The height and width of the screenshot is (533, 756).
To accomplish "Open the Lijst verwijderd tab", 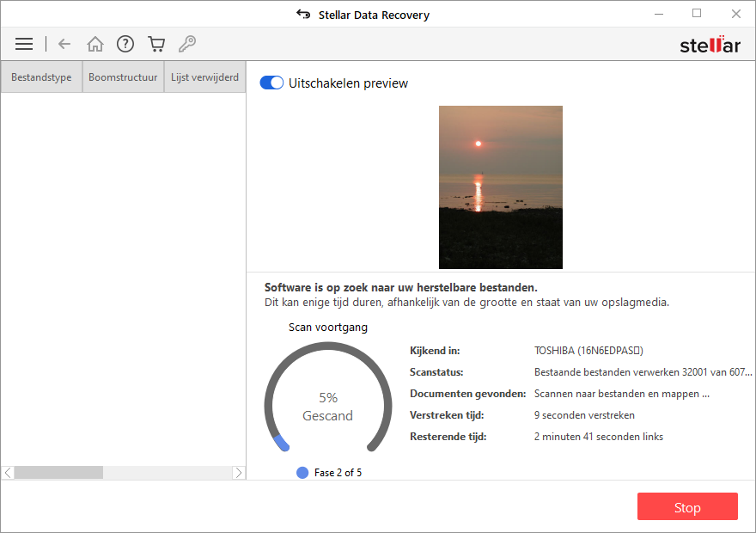I will (x=204, y=77).
